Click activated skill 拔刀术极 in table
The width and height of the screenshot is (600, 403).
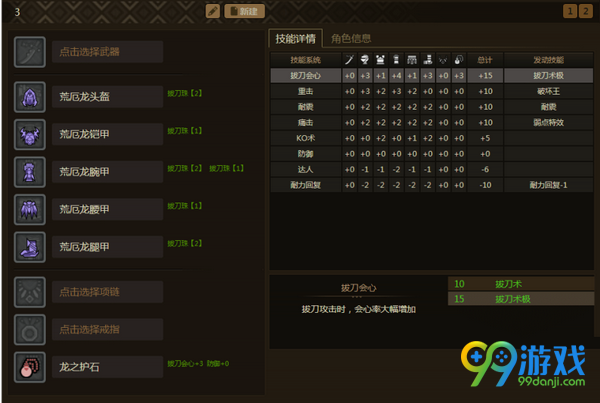point(548,75)
